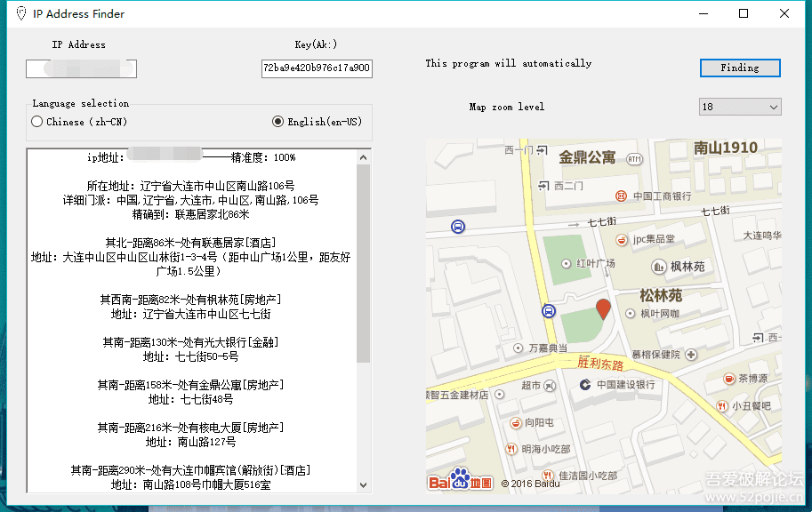This screenshot has width=812, height=512.
Task: Click the 枫叶网咖 marker icon
Action: 631,313
